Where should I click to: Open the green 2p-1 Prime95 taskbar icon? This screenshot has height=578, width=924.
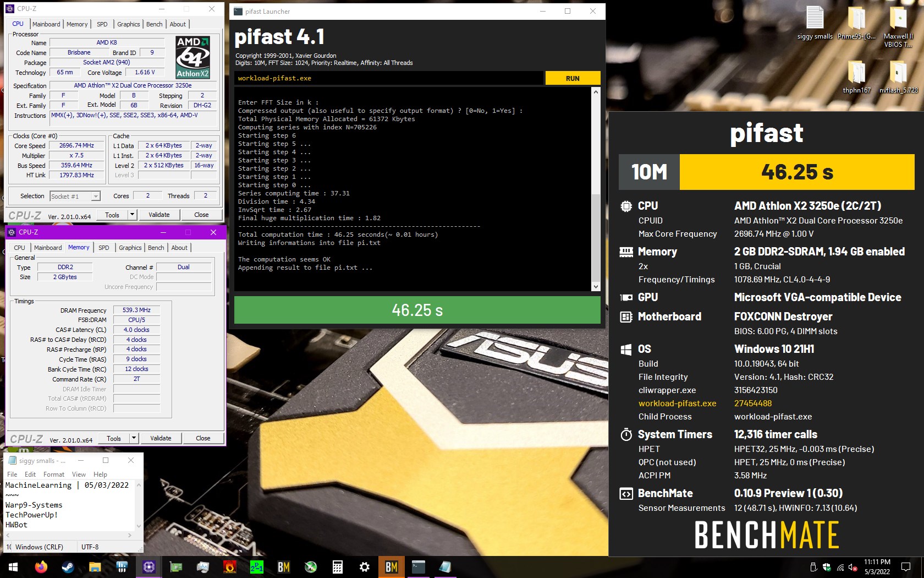pos(257,566)
